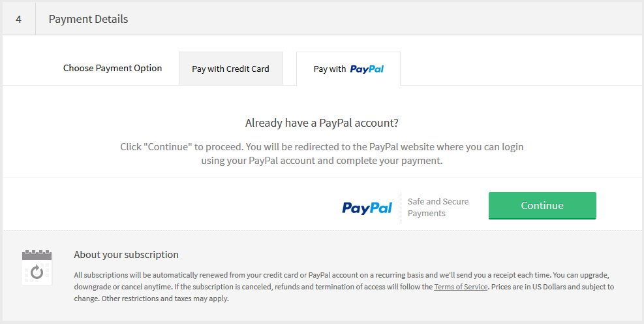The height and width of the screenshot is (324, 644).
Task: Switch to the Pay with Credit Card tab
Action: (x=230, y=69)
